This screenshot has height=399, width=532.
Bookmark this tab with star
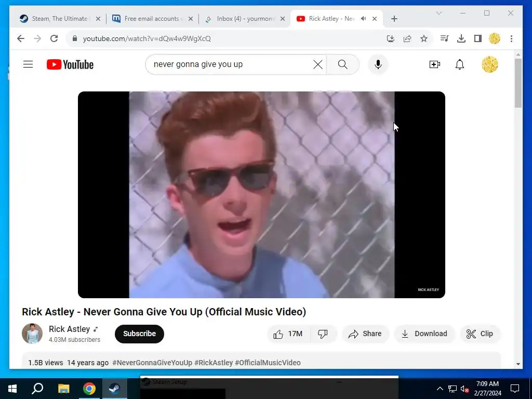[x=424, y=38]
